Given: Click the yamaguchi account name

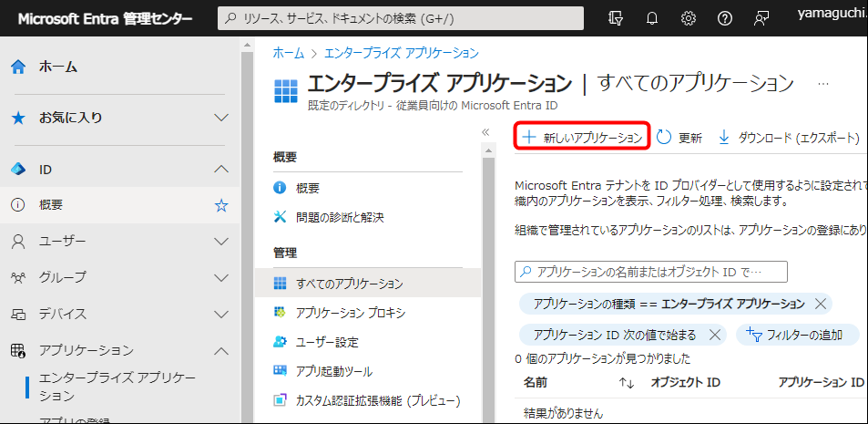Looking at the screenshot, I should coord(832,13).
